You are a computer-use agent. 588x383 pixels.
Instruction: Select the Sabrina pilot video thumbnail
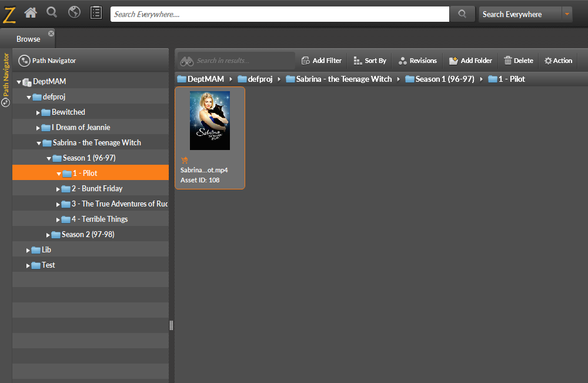pyautogui.click(x=210, y=121)
